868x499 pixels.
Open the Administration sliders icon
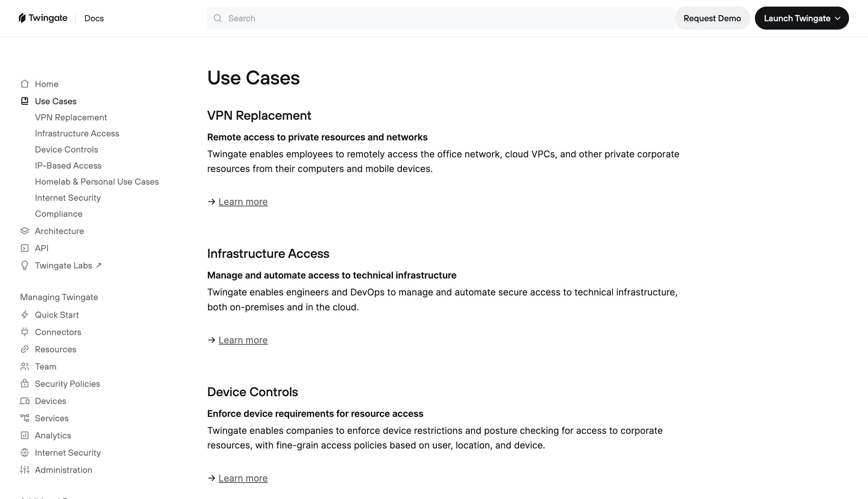[25, 470]
